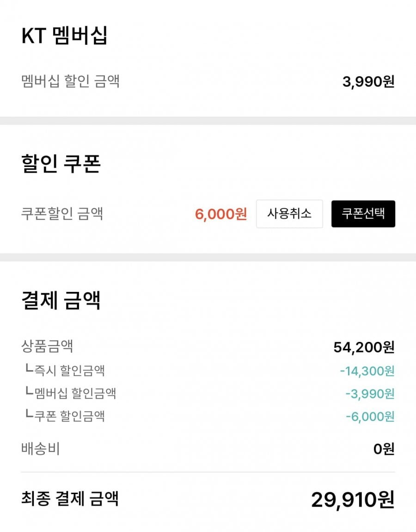Click the 할인 쿠폰 section heading
Image resolution: width=416 pixels, height=532 pixels.
click(61, 164)
